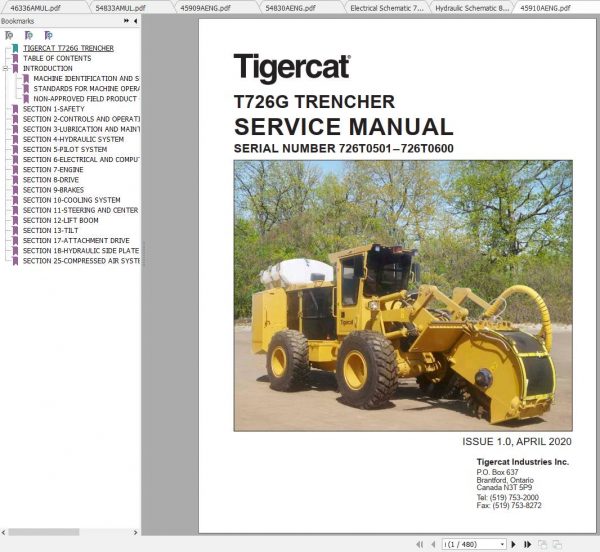Click bookmark icon beside SECTION 9-BRAKES
Screen dimensions: 600x552
tap(15, 190)
